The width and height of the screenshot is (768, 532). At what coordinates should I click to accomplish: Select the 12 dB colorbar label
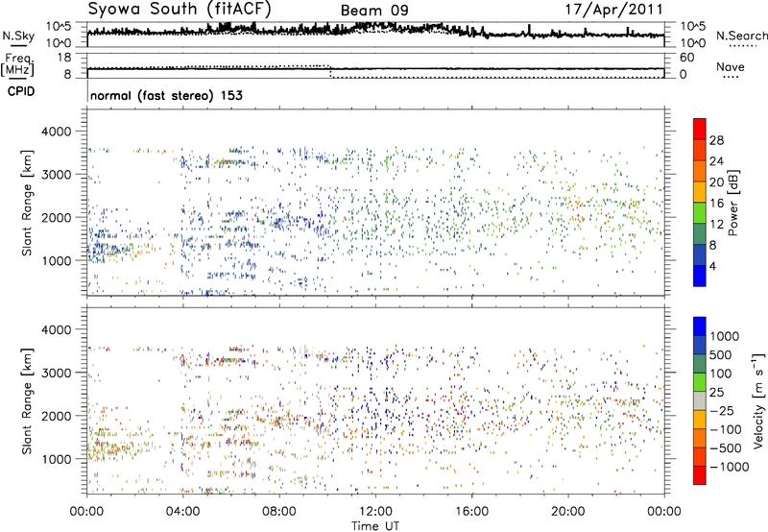click(x=716, y=225)
